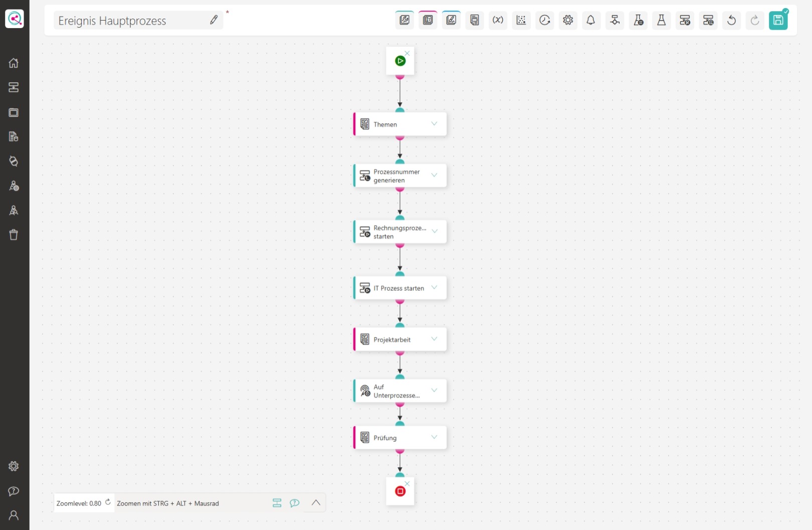The width and height of the screenshot is (812, 530).
Task: Open the user profile at sidebar bottom
Action: pos(14,515)
